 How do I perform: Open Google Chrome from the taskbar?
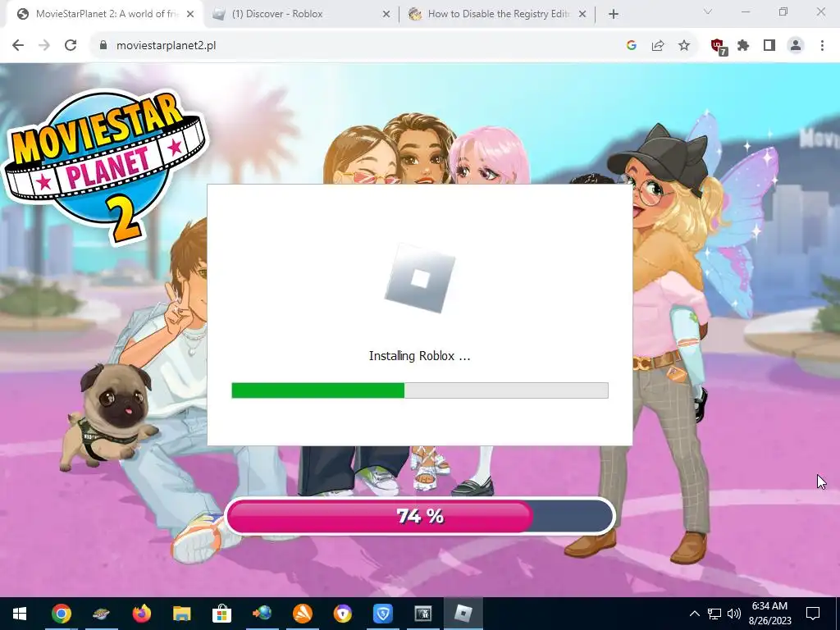point(61,614)
